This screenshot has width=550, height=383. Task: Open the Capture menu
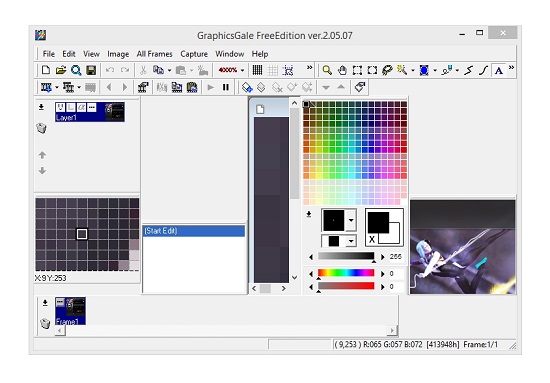pos(194,54)
